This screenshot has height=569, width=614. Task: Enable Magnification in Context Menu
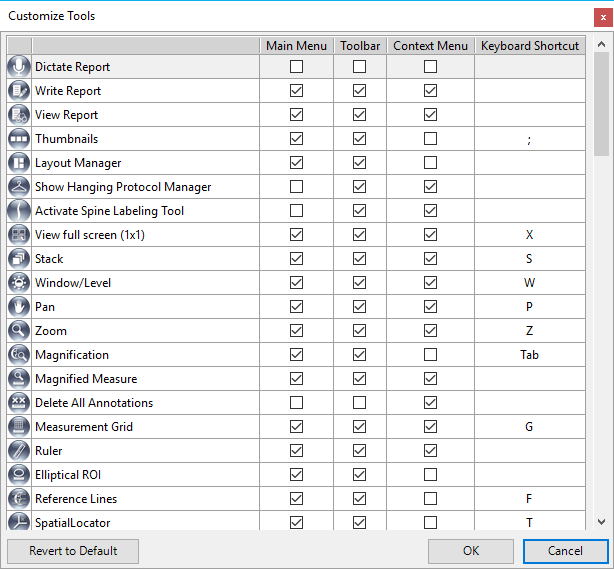430,354
